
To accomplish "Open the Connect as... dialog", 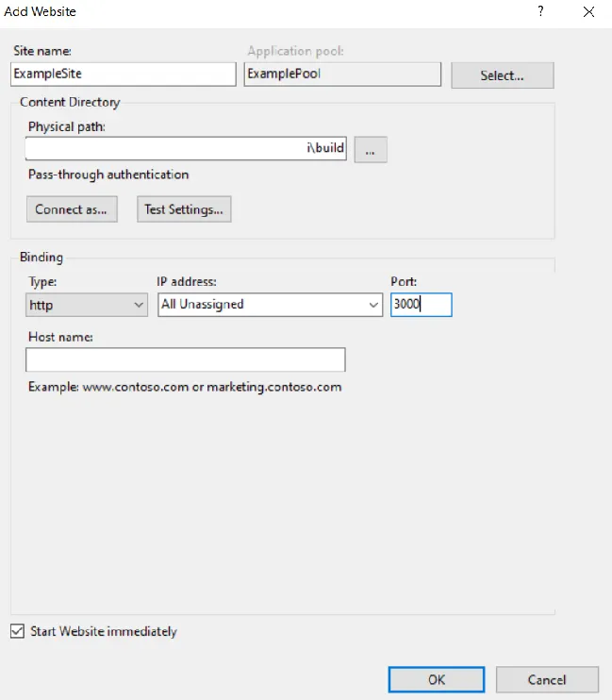I will 72,209.
